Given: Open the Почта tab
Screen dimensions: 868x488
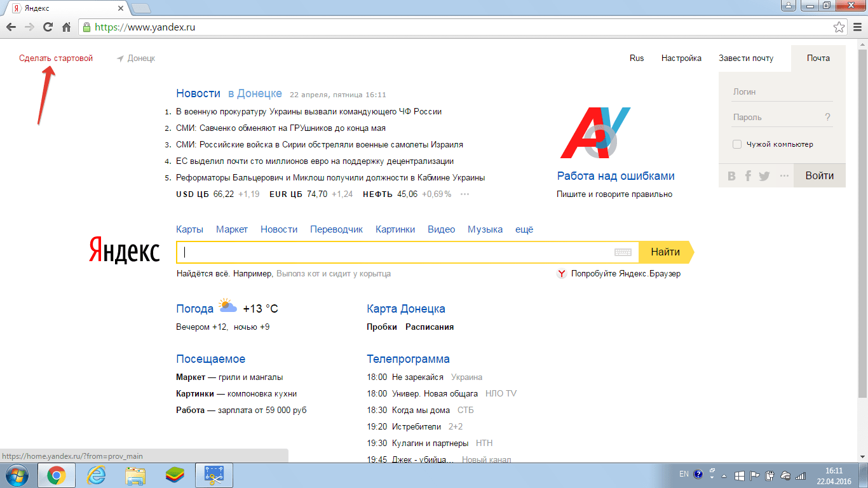Looking at the screenshot, I should click(818, 58).
